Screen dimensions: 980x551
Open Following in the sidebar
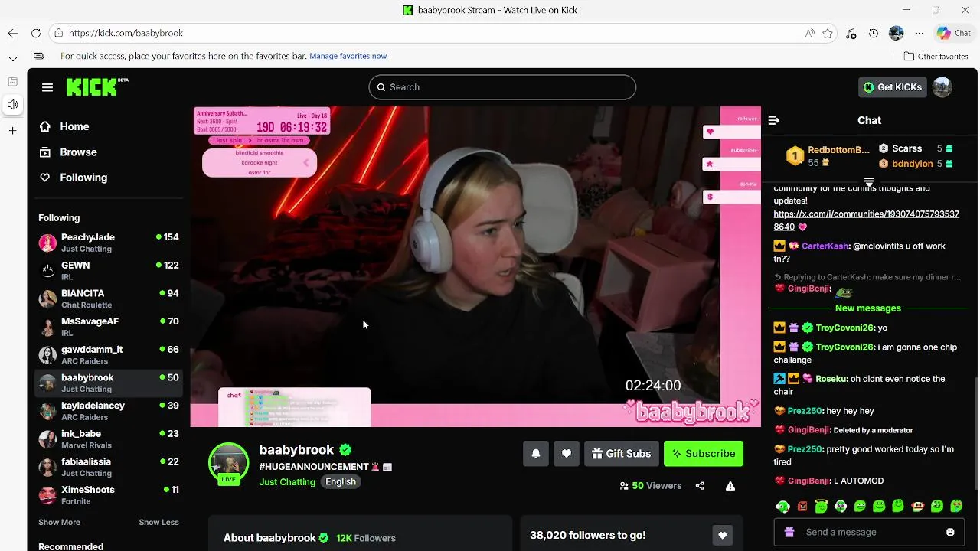(83, 177)
